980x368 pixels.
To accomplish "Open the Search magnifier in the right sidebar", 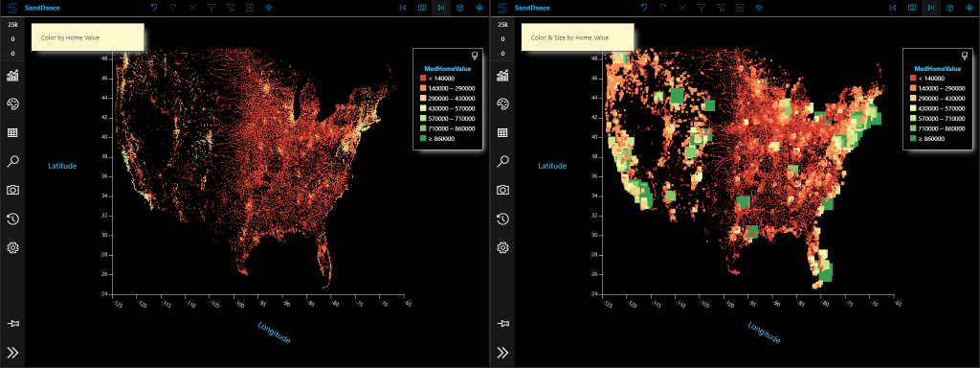I will click(x=502, y=161).
